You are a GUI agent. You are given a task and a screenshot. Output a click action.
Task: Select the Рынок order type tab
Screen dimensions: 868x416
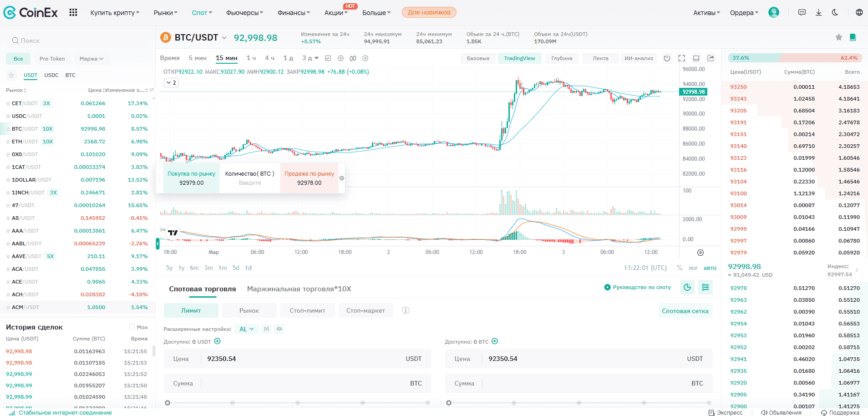click(249, 310)
